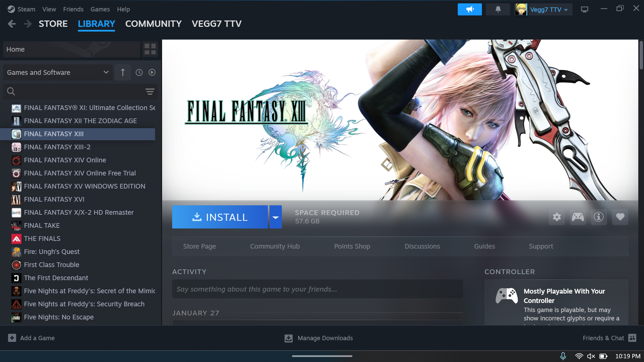The height and width of the screenshot is (362, 644).
Task: Select FINAL FANTASY XIII-2 in the list
Action: [78, 147]
